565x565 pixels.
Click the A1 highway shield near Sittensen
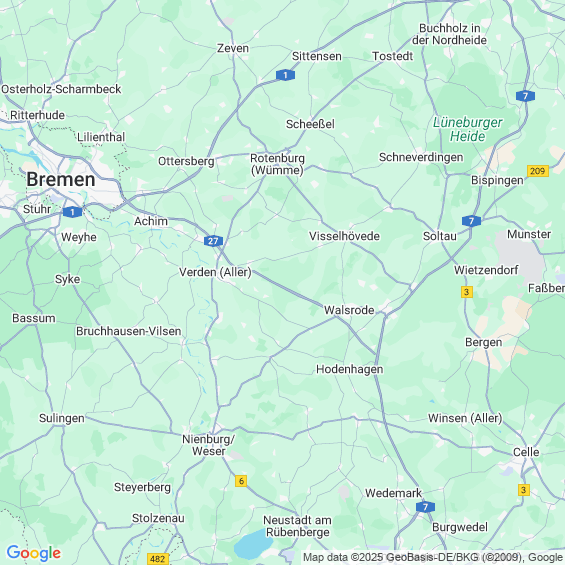285,75
